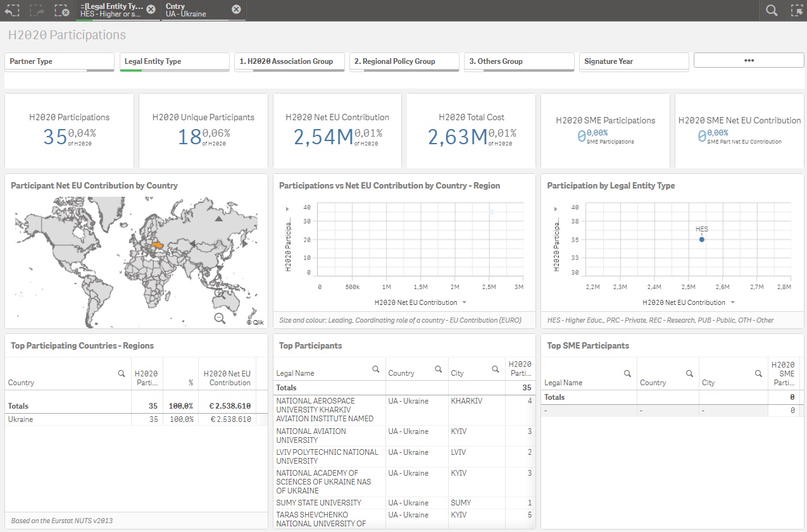The height and width of the screenshot is (532, 807).
Task: Zoom in on the world map
Action: tap(220, 293)
